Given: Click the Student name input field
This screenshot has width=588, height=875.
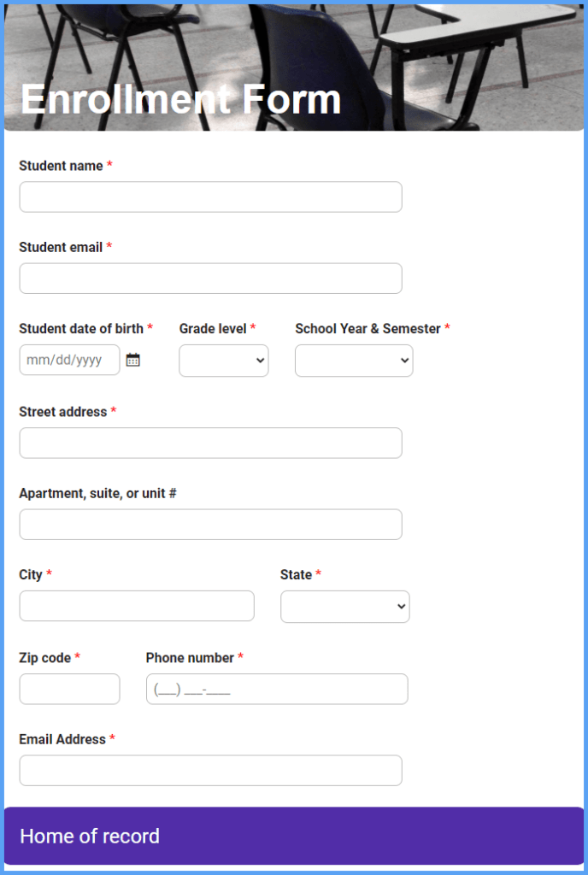Looking at the screenshot, I should click(210, 197).
